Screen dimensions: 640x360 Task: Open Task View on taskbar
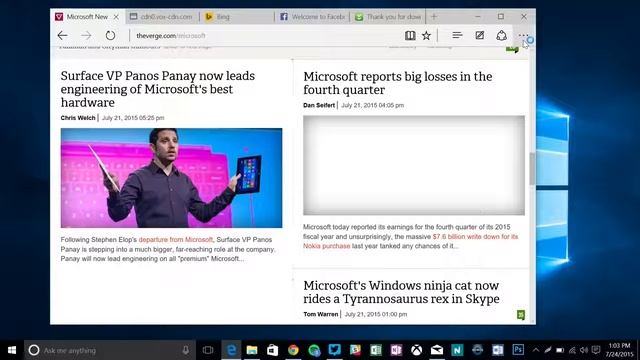coord(208,350)
